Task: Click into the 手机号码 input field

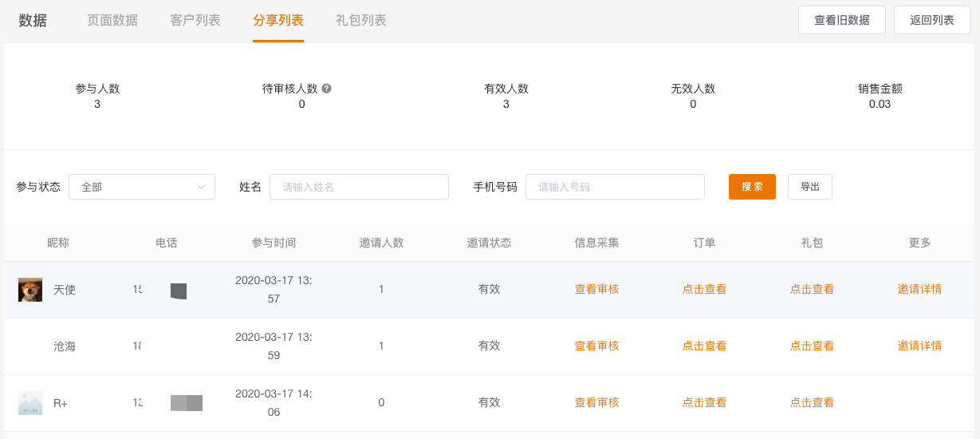Action: (615, 187)
